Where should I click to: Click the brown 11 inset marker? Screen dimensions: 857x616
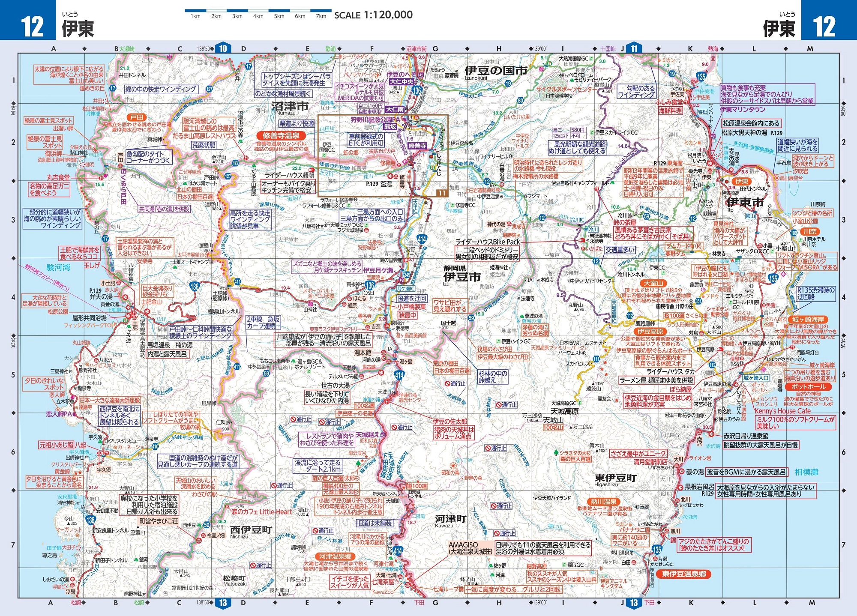(441, 192)
